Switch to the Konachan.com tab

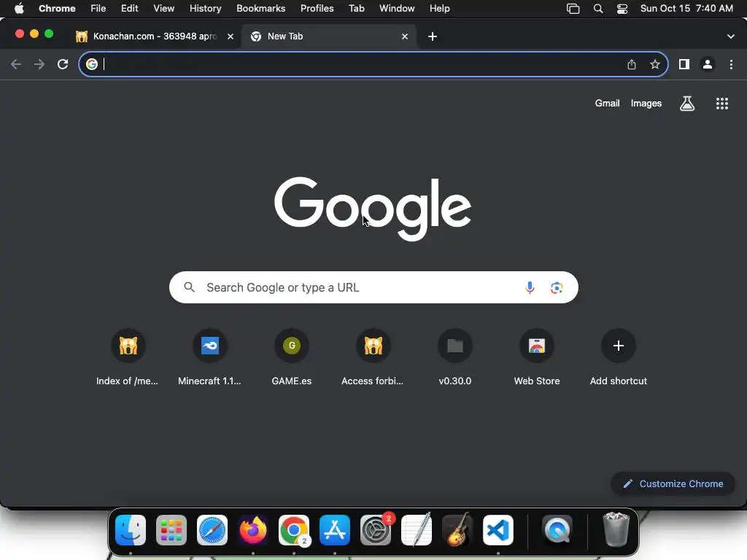[x=154, y=36]
